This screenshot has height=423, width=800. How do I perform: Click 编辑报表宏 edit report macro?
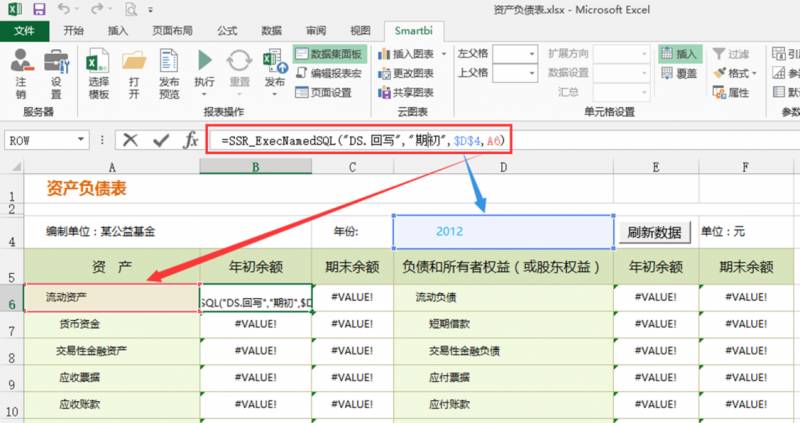coord(330,73)
